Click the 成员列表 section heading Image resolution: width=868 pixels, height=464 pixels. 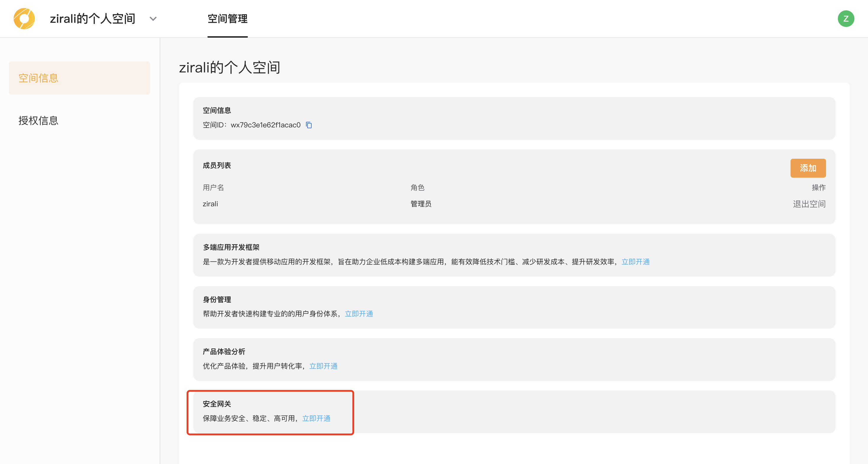click(217, 166)
